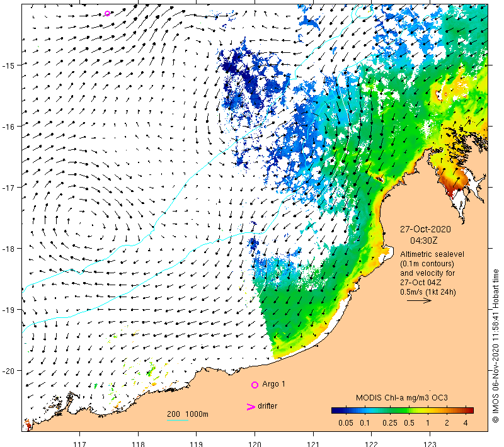Screen dimensions: 504x447
Task: Click the colorbar tick label 2
Action: point(447,423)
